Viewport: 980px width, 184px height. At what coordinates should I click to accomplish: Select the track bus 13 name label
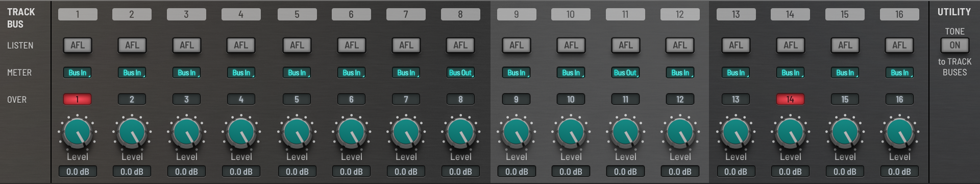tap(736, 14)
